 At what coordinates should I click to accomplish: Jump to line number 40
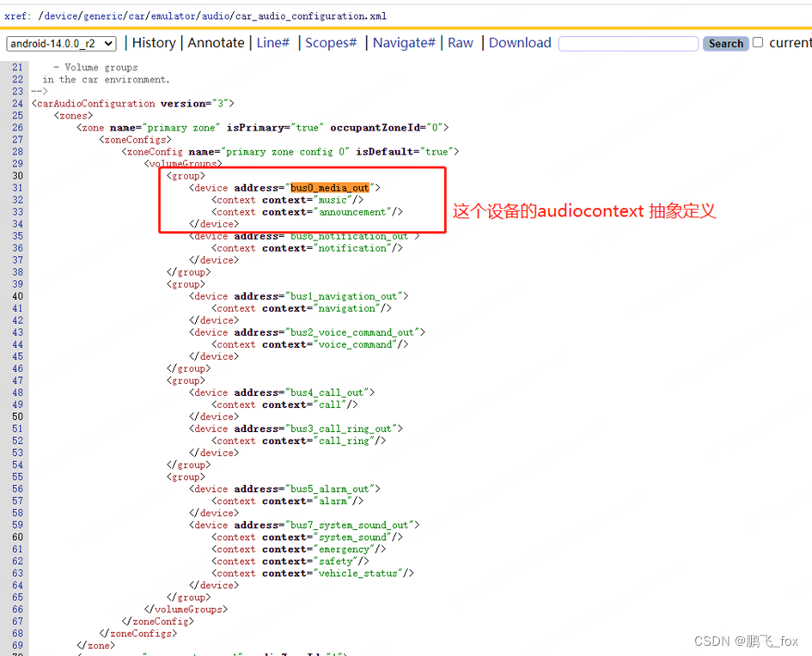pos(17,296)
